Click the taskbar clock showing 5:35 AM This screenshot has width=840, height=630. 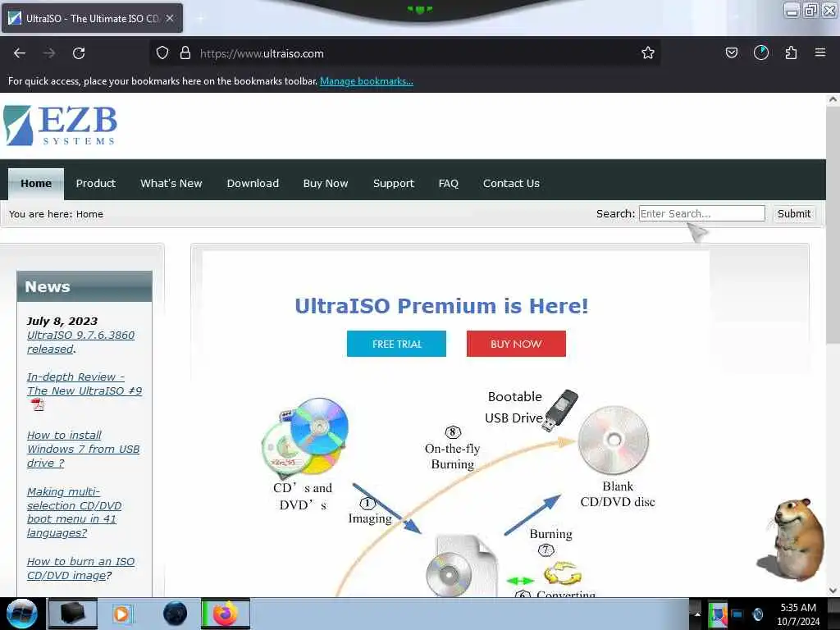point(798,614)
